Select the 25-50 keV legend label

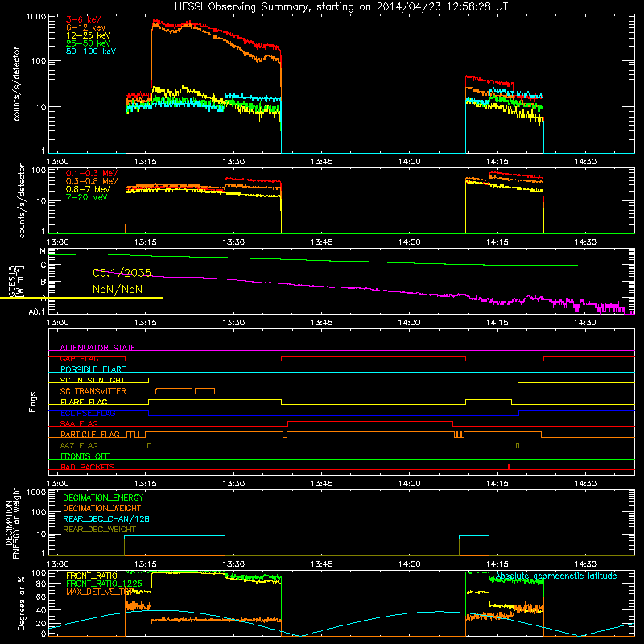click(88, 43)
